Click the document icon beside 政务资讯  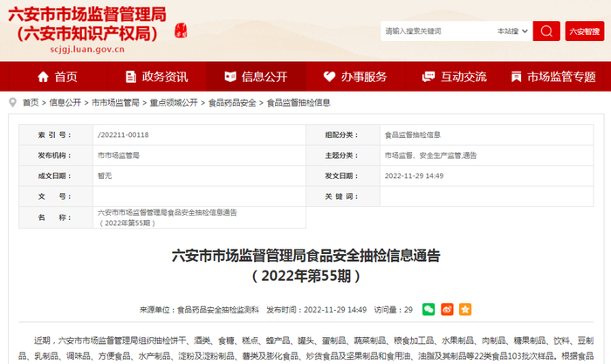tap(131, 77)
